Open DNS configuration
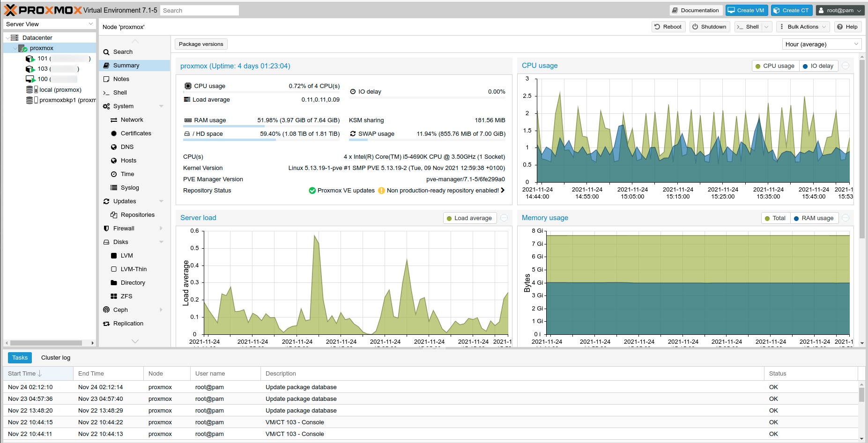The height and width of the screenshot is (443, 868). click(x=135, y=147)
